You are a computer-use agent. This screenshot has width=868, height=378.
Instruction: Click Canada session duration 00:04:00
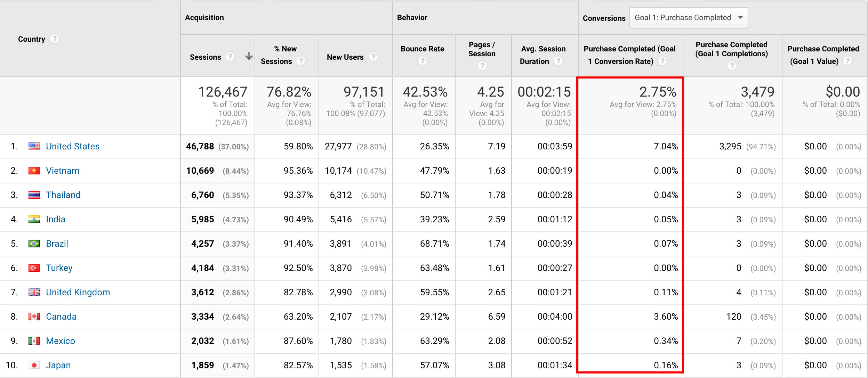pyautogui.click(x=555, y=317)
